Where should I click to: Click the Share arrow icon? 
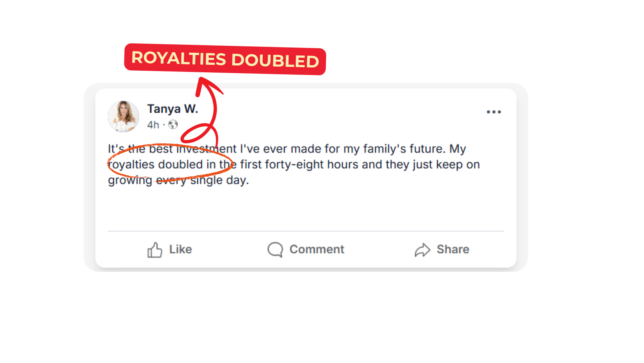pos(423,250)
